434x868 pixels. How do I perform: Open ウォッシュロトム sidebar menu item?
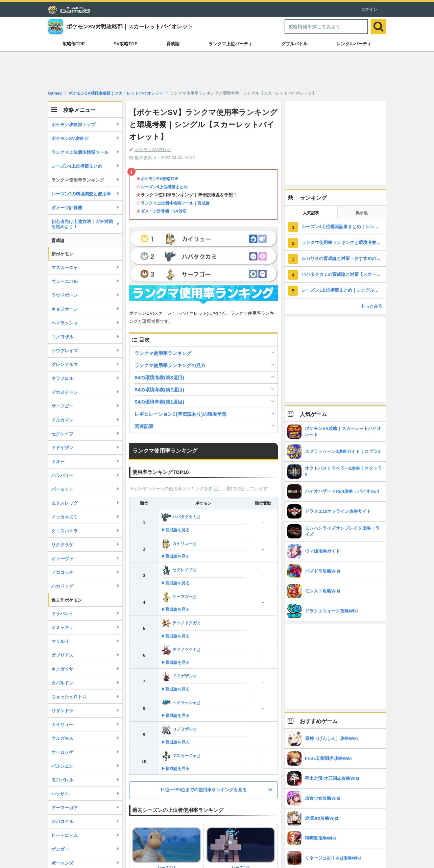coord(85,697)
